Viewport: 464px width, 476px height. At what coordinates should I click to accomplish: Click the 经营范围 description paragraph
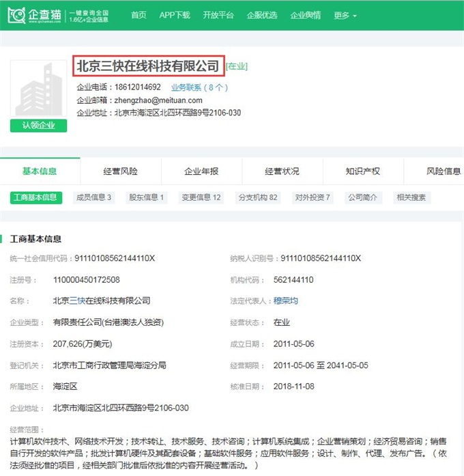click(228, 453)
